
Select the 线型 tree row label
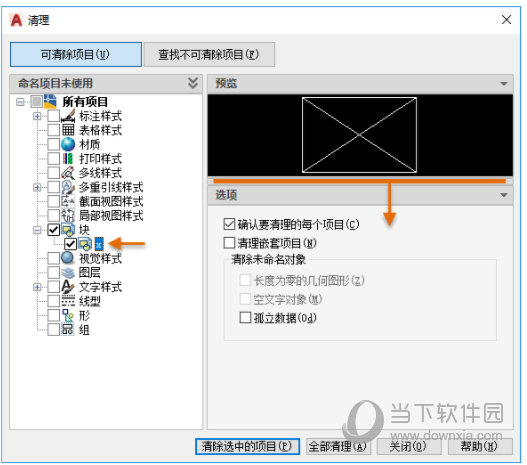point(89,301)
